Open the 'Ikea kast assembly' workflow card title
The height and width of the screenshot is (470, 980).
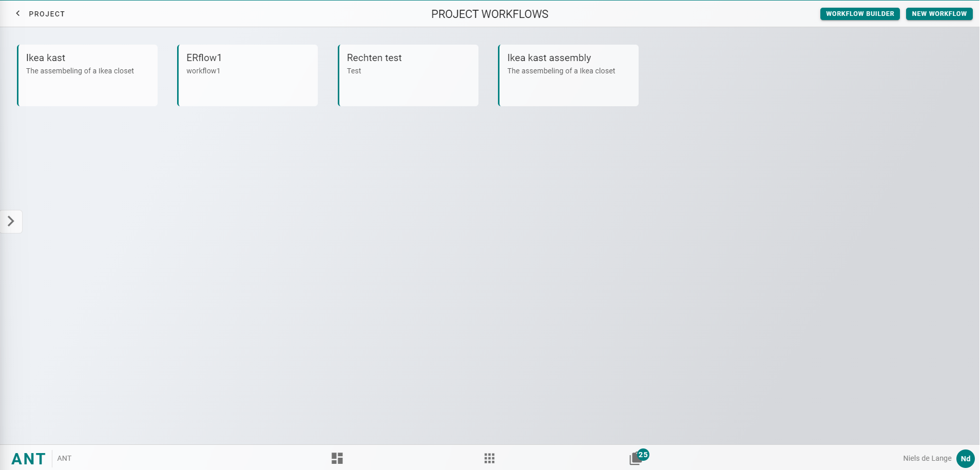pyautogui.click(x=549, y=58)
